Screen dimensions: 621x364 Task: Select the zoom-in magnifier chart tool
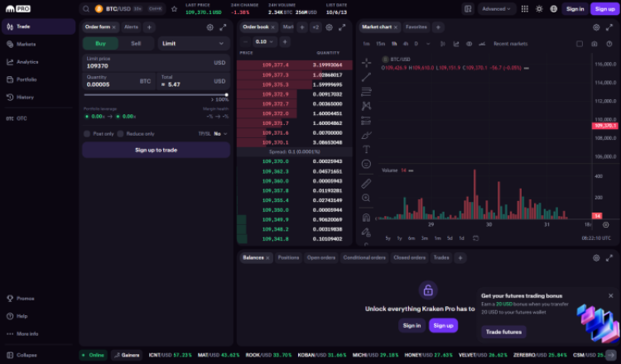(x=366, y=198)
